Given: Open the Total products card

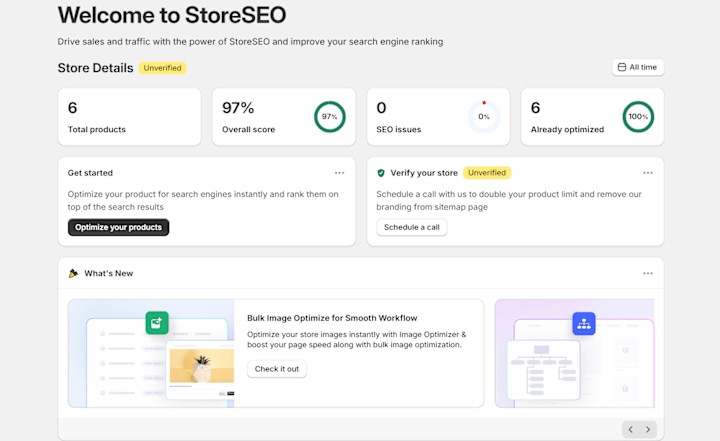Looking at the screenshot, I should point(129,117).
